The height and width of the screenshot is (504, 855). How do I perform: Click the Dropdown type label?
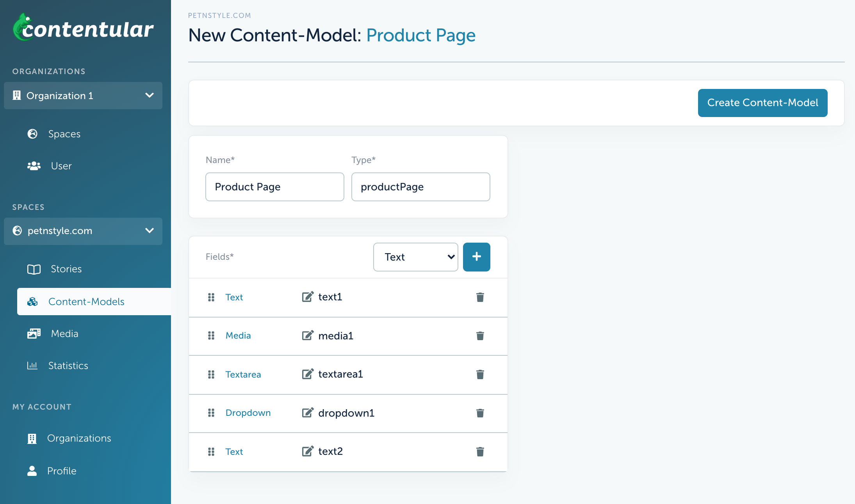(x=248, y=413)
